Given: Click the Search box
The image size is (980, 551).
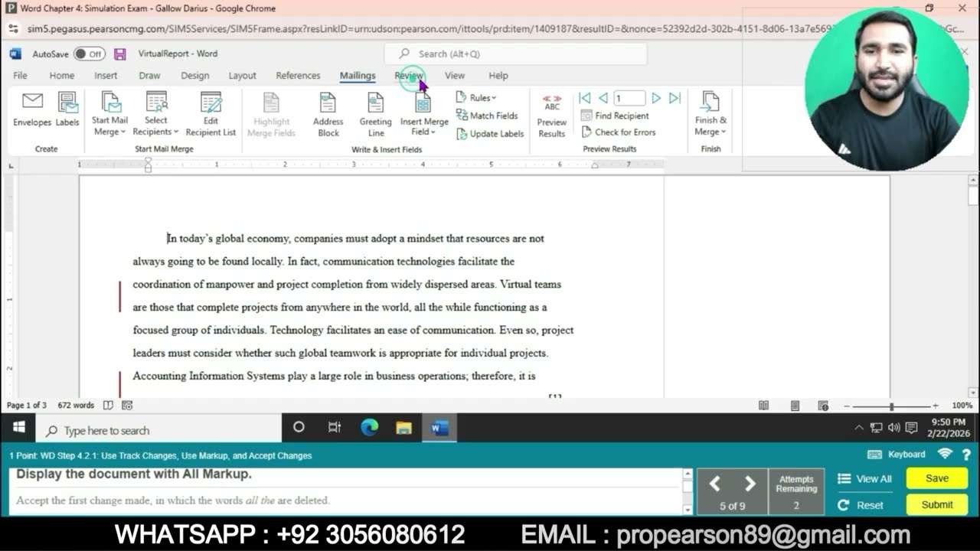Looking at the screenshot, I should (516, 54).
